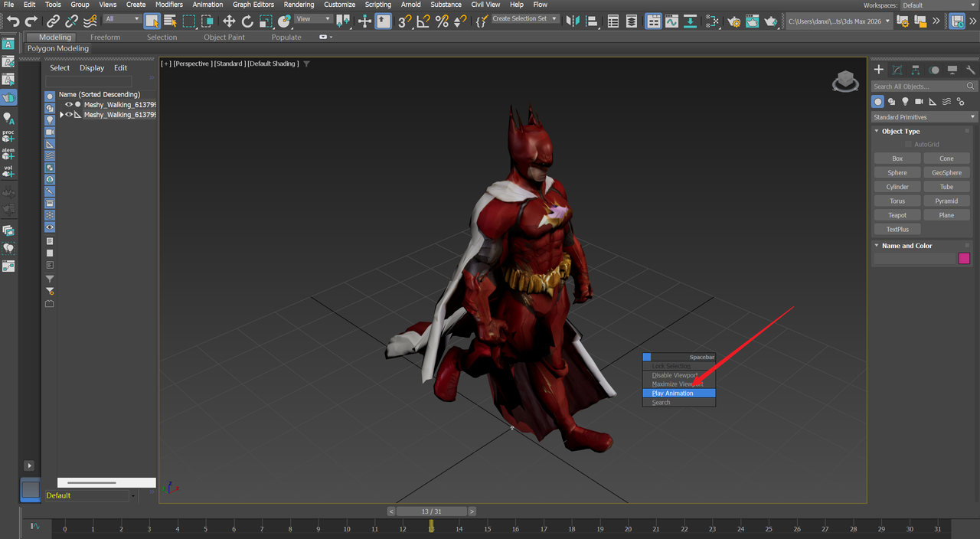The width and height of the screenshot is (980, 539).
Task: Click the Unlink Selection icon
Action: point(71,21)
